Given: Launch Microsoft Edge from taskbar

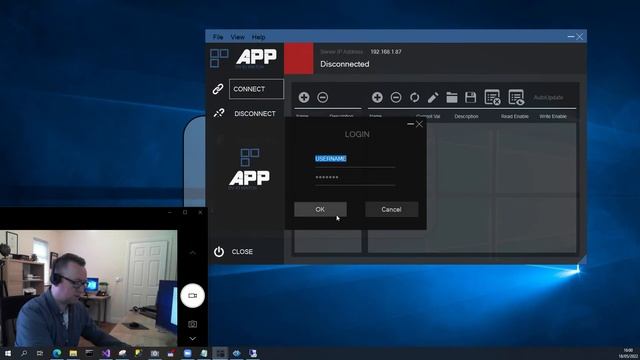Looking at the screenshot, I should (x=56, y=353).
